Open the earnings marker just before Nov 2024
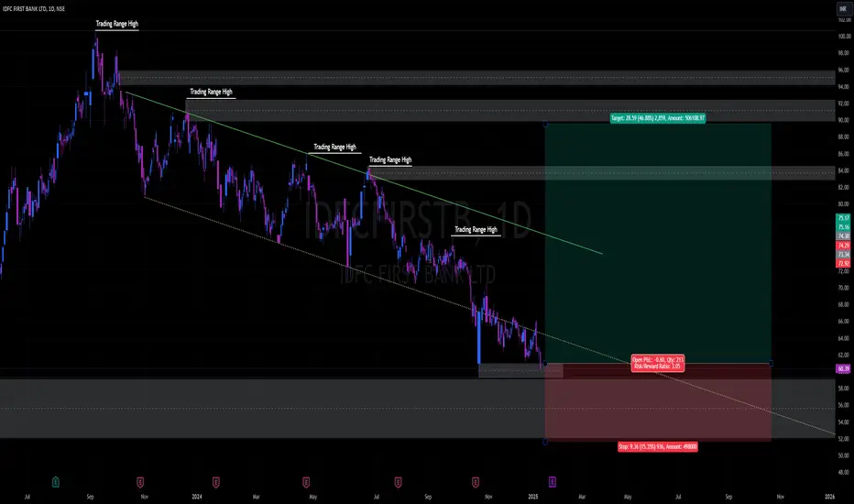The image size is (854, 504). (x=476, y=482)
